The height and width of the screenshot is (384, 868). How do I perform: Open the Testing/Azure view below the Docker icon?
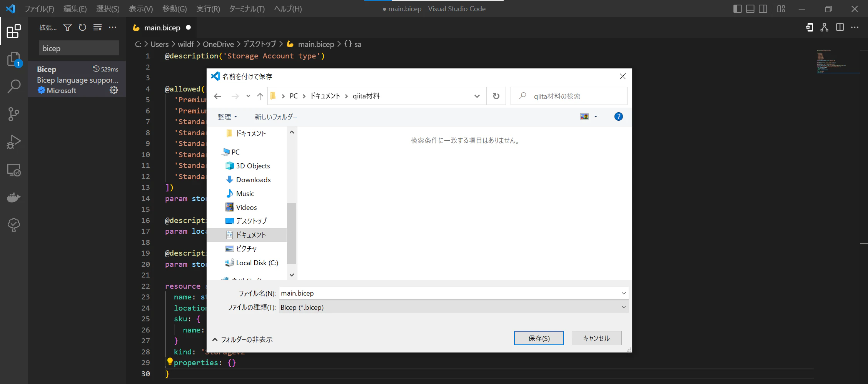tap(14, 225)
